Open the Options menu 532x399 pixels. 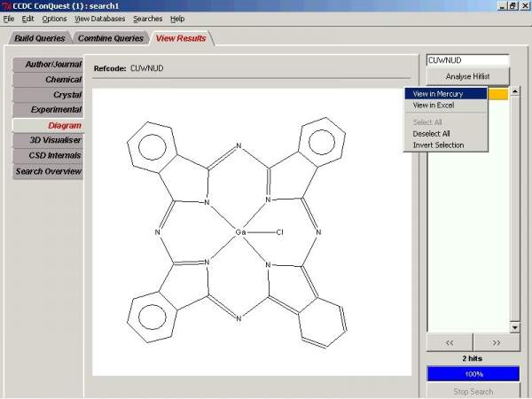[x=54, y=19]
